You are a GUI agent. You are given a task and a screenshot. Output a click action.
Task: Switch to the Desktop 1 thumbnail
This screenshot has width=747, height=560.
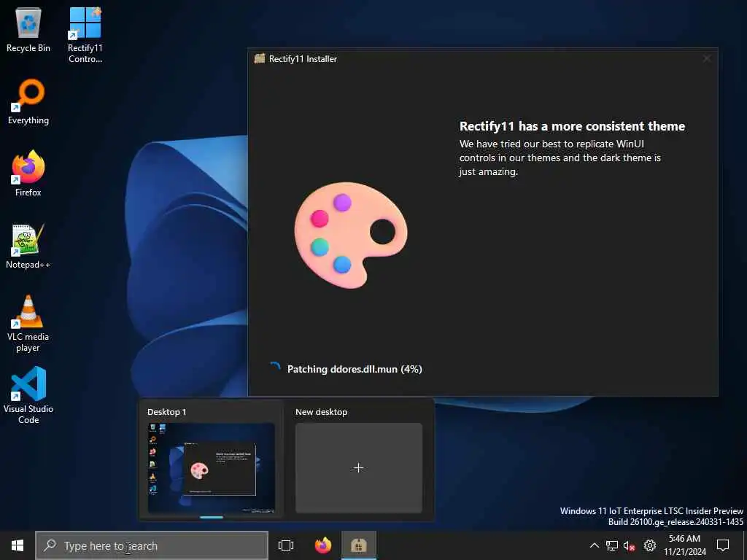211,468
